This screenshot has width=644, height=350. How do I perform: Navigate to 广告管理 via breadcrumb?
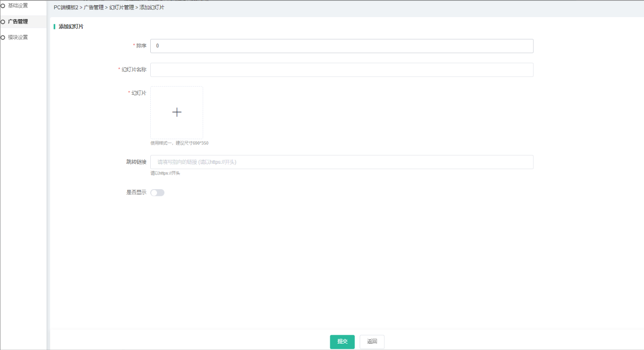pos(93,8)
